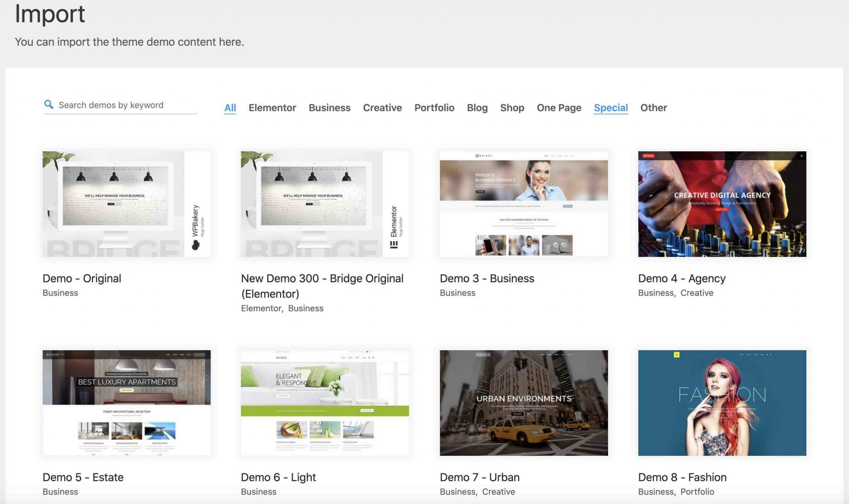Click the Demo - Original thumbnail
849x504 pixels.
point(126,204)
